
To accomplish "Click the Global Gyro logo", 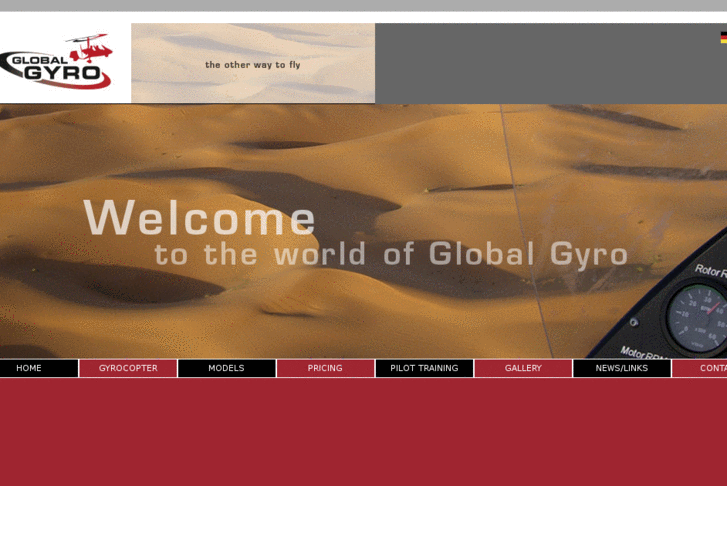I will click(56, 61).
